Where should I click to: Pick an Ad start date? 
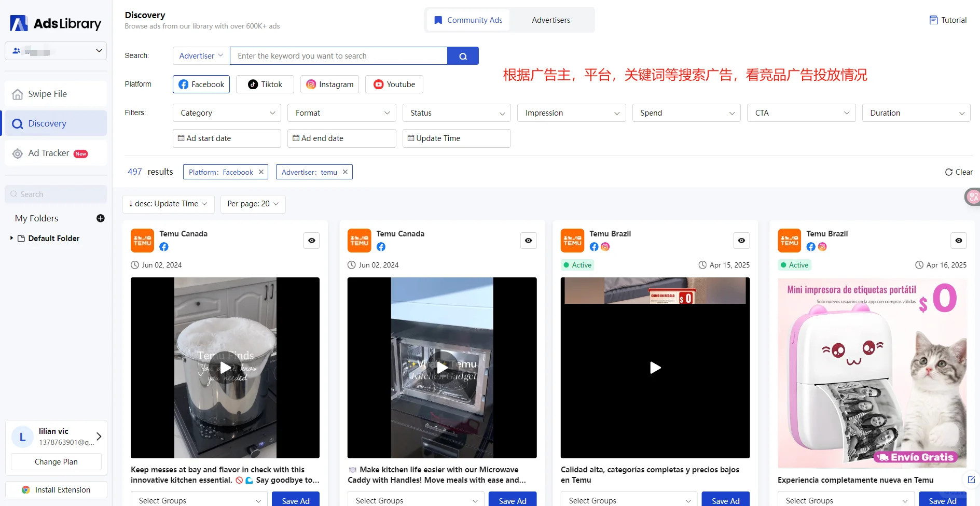(x=227, y=138)
